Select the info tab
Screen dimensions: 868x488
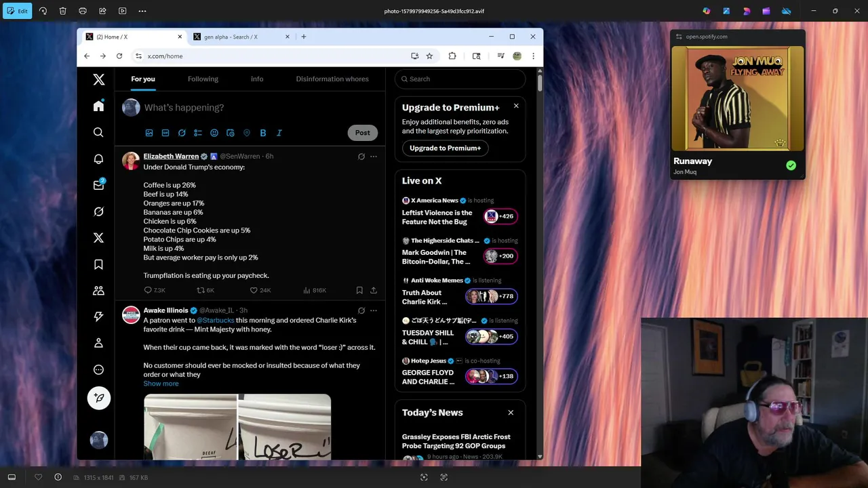coord(257,79)
